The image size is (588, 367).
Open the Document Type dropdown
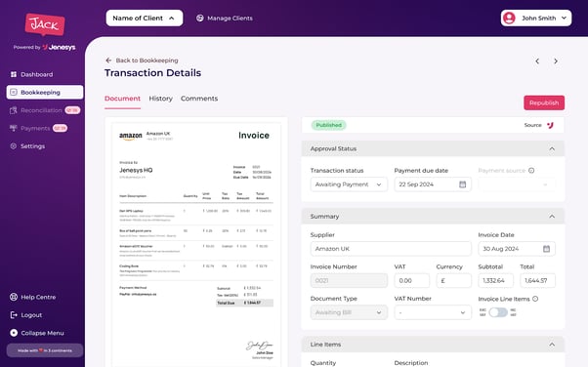(x=349, y=312)
